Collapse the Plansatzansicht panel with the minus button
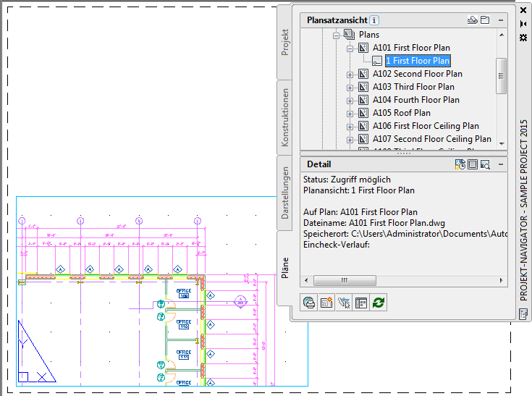 point(501,20)
